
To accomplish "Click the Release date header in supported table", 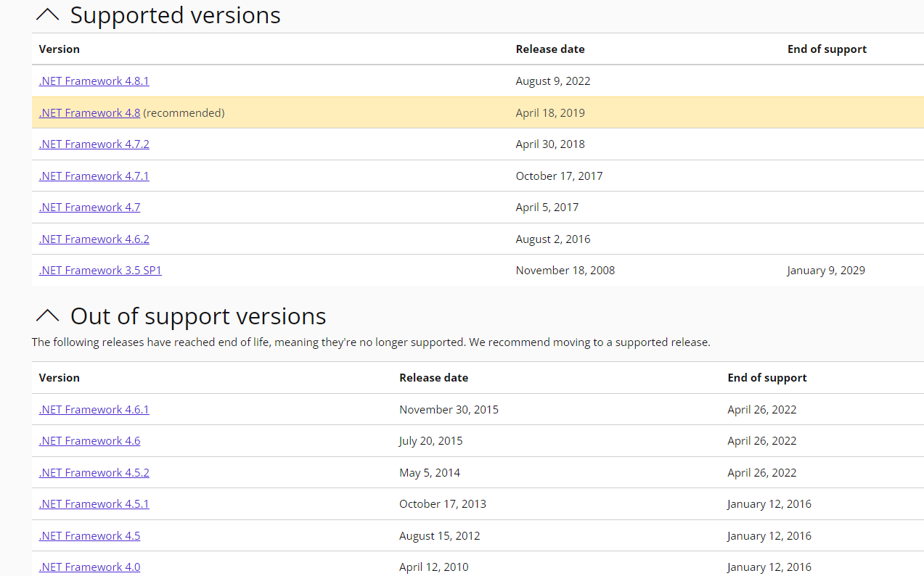I will click(550, 49).
